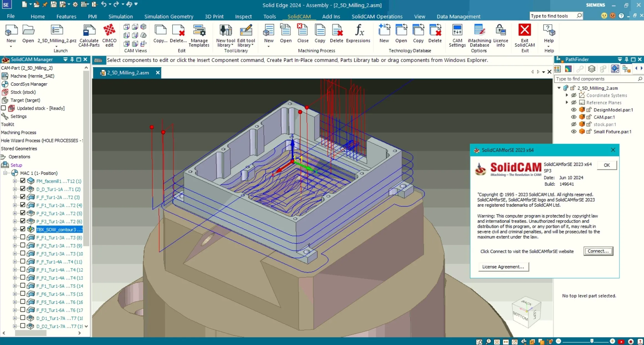This screenshot has width=644, height=345.
Task: Click the Undo icon in quick access toolbar
Action: point(104,4)
